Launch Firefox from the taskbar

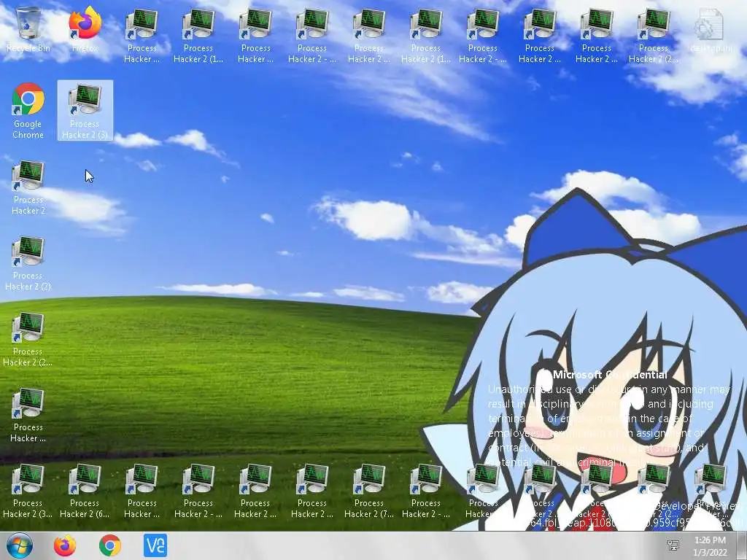65,545
